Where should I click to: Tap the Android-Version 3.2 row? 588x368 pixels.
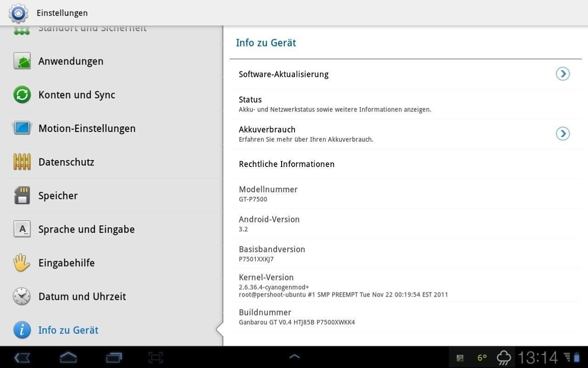[x=406, y=224]
